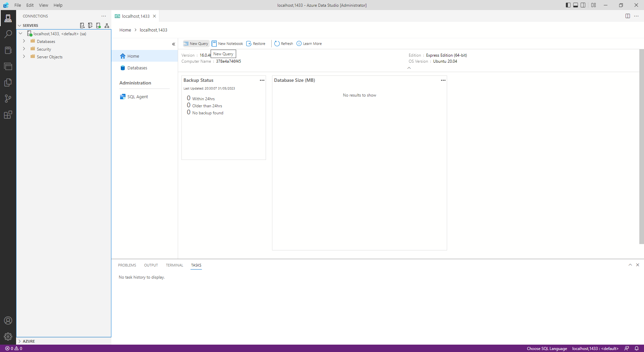Toggle the bottom panel layout icon
The height and width of the screenshot is (352, 644).
click(x=576, y=5)
